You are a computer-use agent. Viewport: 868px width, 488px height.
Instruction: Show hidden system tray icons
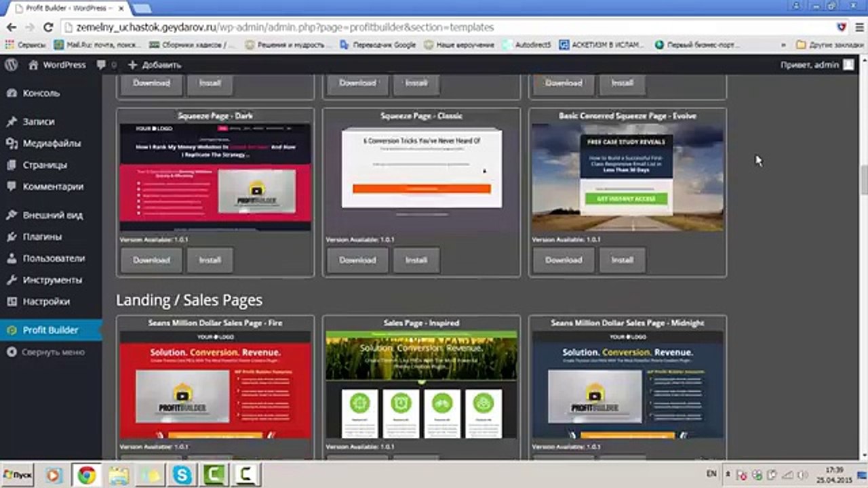(x=728, y=474)
